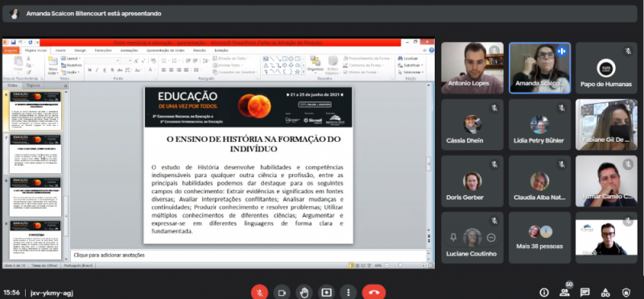Pin Luciane Coutinho's tile
The height and width of the screenshot is (299, 644).
point(453,237)
